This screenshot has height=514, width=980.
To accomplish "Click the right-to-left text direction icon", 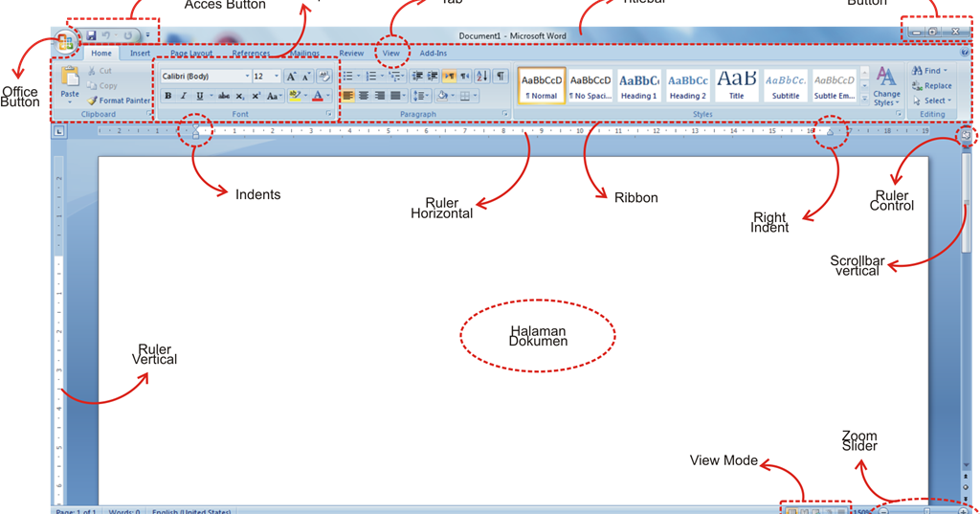I will 465,77.
